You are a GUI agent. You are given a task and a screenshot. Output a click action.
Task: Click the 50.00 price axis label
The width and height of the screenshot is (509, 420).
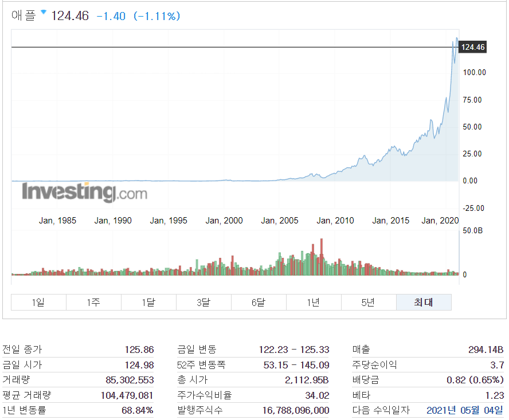tap(472, 127)
